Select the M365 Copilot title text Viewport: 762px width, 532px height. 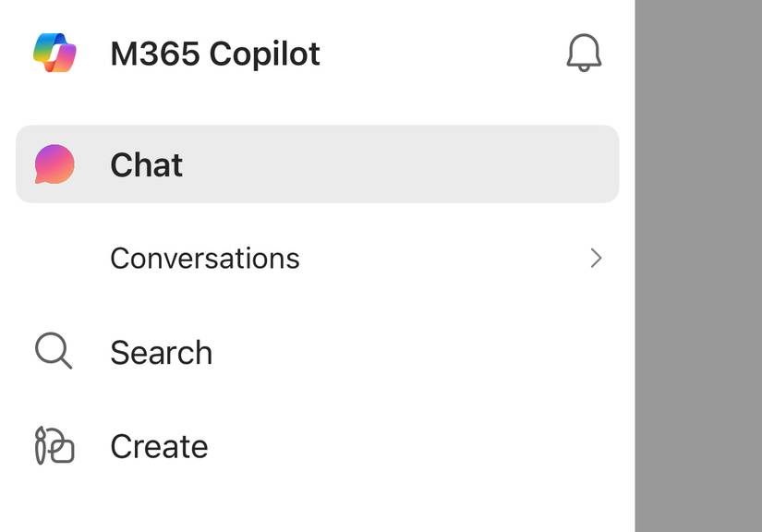pos(214,53)
